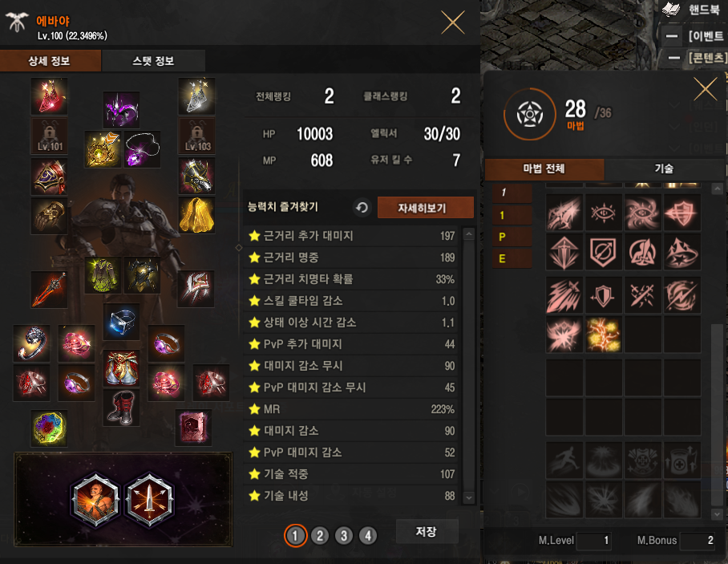This screenshot has height=564, width=728.
Task: Collapse the [콘텐츠] section
Action: 674,58
